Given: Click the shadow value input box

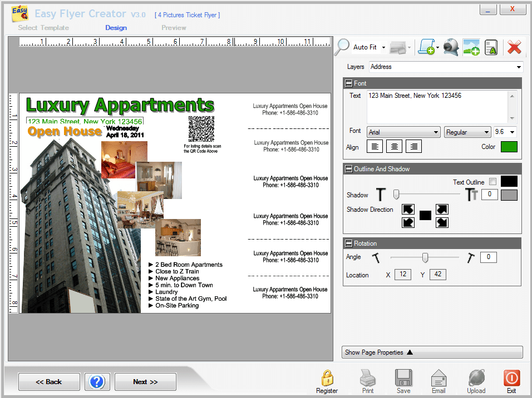Looking at the screenshot, I should (x=489, y=194).
